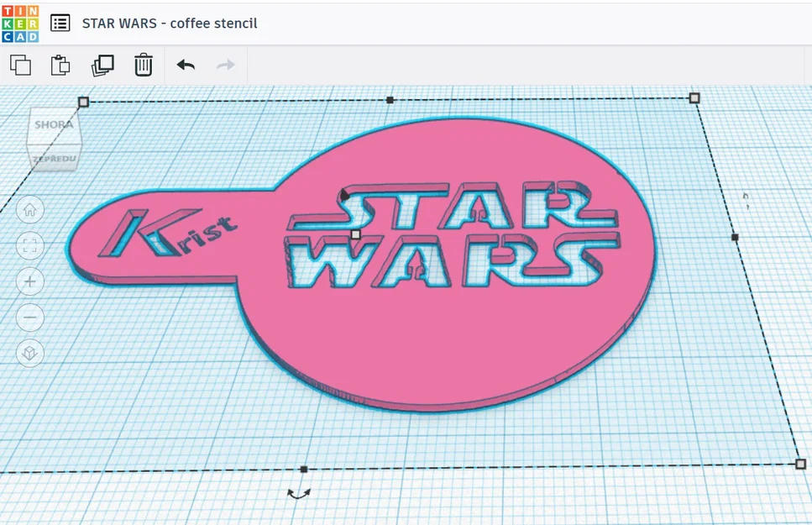Image resolution: width=812 pixels, height=525 pixels.
Task: Click the Tinkercad logo
Action: [x=23, y=23]
